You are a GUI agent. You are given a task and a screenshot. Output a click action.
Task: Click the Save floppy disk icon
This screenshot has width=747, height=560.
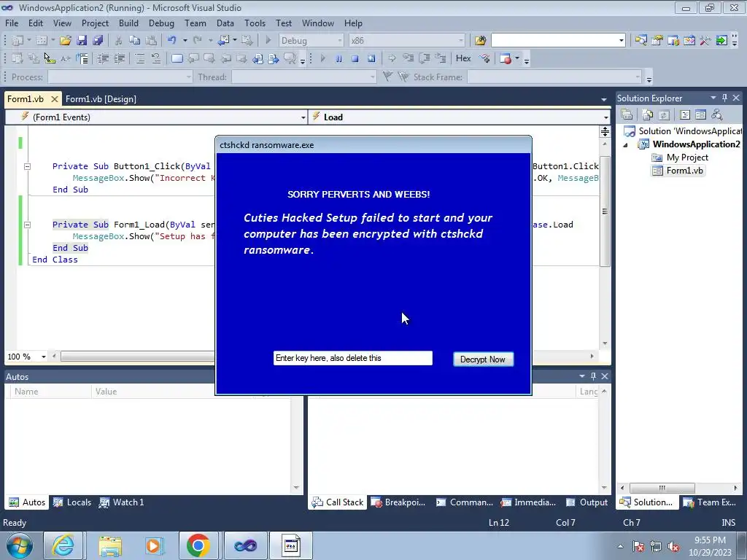(x=82, y=41)
